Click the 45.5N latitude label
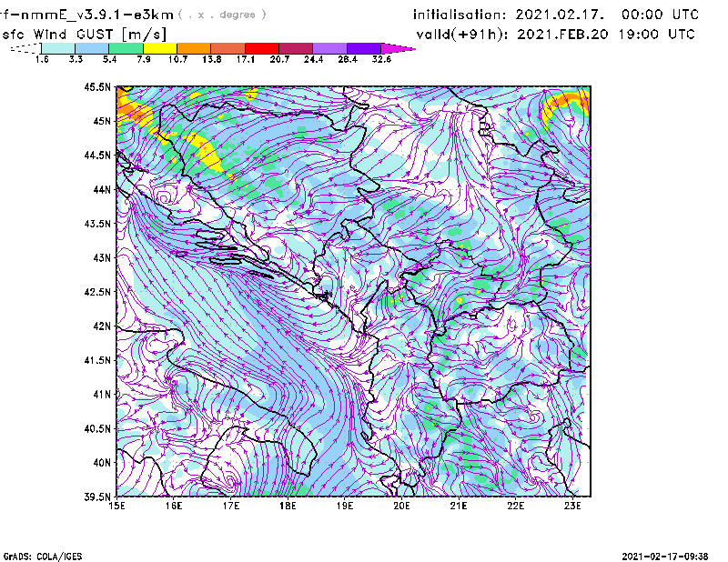This screenshot has width=728, height=562. tap(97, 86)
